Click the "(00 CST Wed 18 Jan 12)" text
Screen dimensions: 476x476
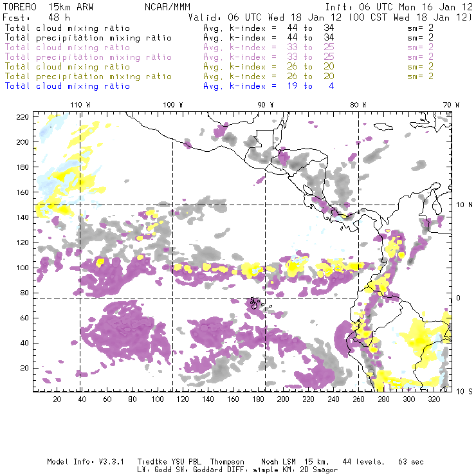click(410, 17)
